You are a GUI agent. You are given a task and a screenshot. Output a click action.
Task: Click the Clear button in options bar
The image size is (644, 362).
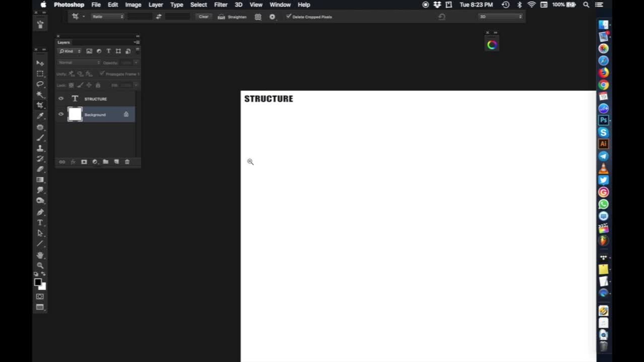(204, 16)
